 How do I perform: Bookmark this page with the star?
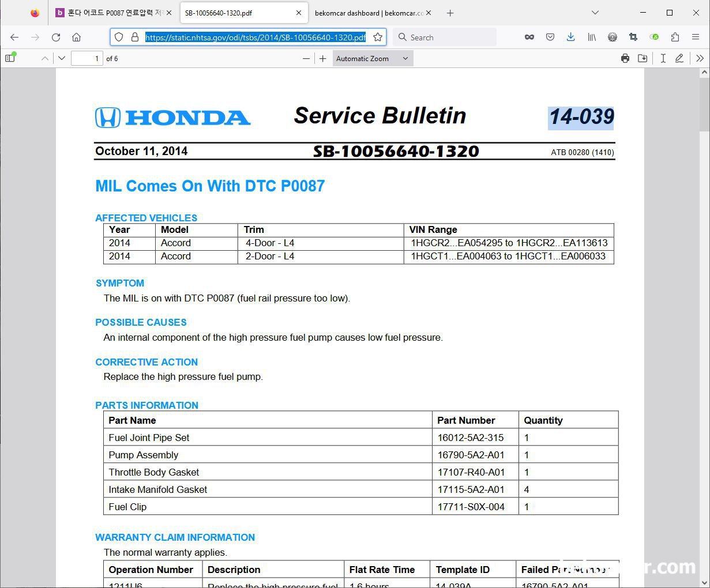[x=378, y=37]
